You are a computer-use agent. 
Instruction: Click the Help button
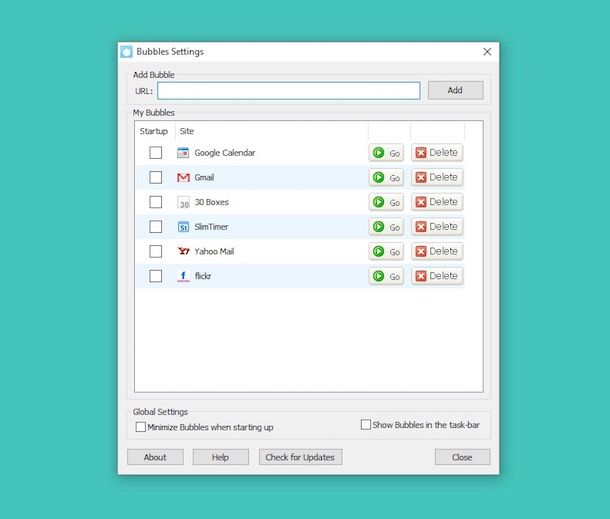tap(221, 457)
